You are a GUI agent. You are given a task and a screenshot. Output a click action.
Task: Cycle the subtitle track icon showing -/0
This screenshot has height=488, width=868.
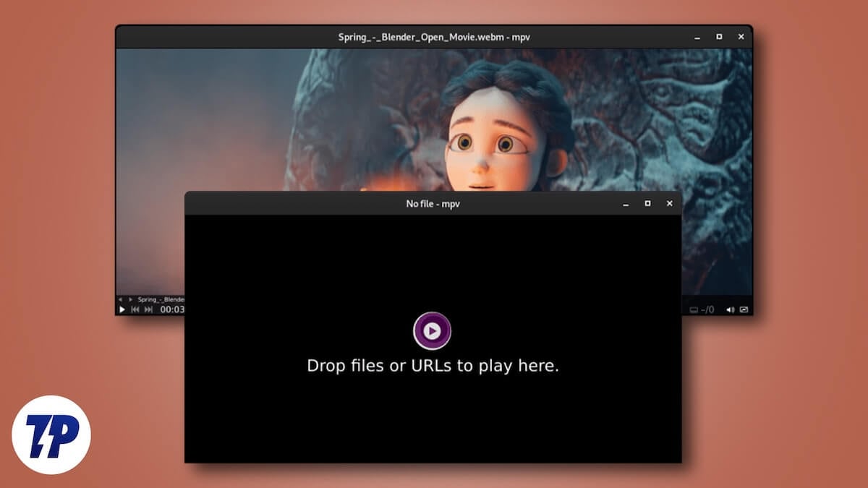[x=702, y=309]
